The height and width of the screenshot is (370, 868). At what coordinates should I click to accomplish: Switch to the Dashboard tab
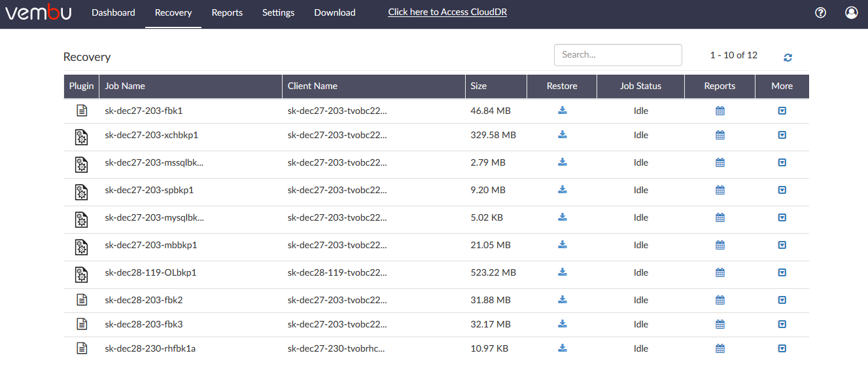click(x=113, y=12)
